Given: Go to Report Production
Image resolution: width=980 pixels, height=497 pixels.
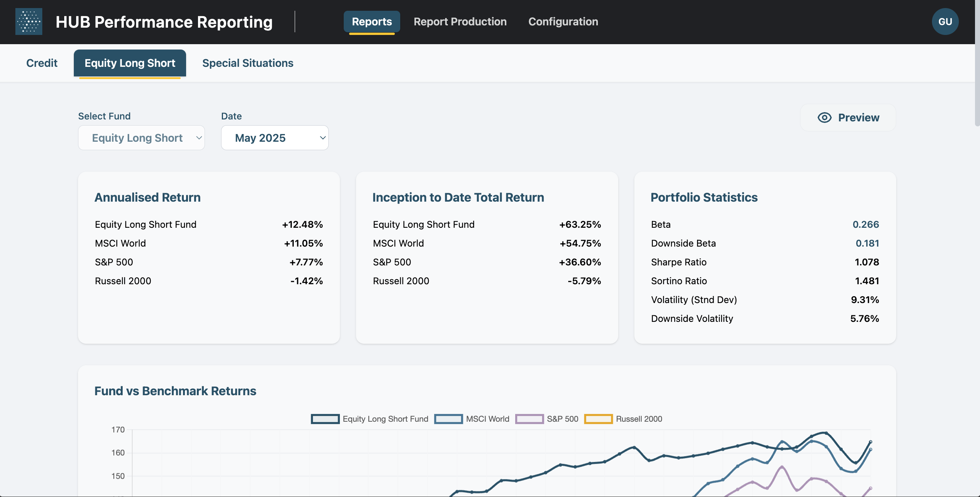Looking at the screenshot, I should point(460,22).
